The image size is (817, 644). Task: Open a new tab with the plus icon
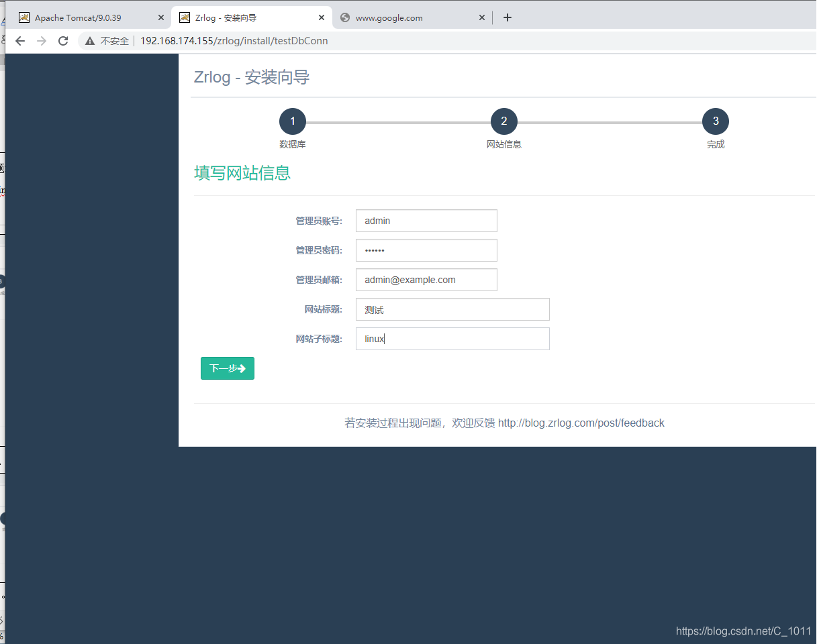click(508, 17)
